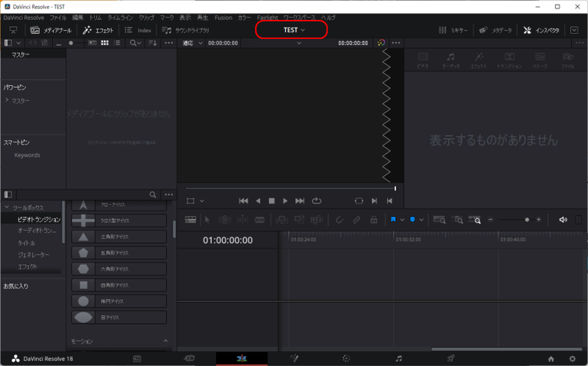Viewport: 588px width, 366px height.
Task: Click Detail zoom icon
Action: click(457, 220)
